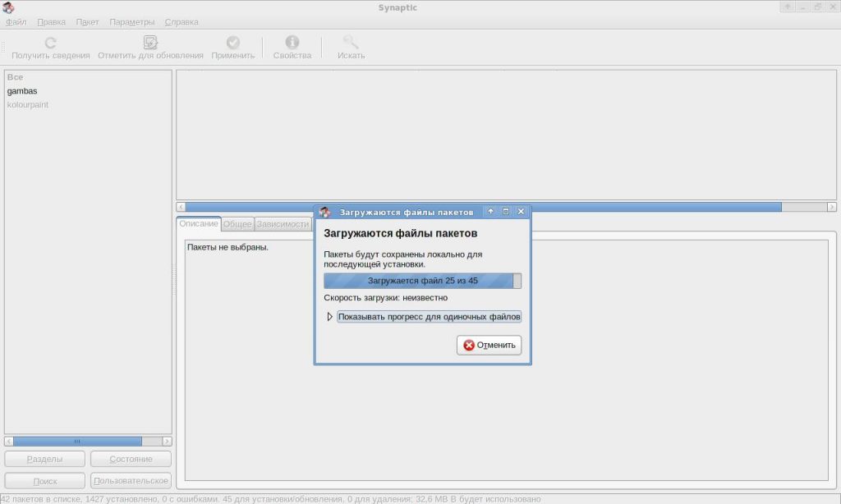Maximize the download dialog window
841x504 pixels.
(505, 211)
